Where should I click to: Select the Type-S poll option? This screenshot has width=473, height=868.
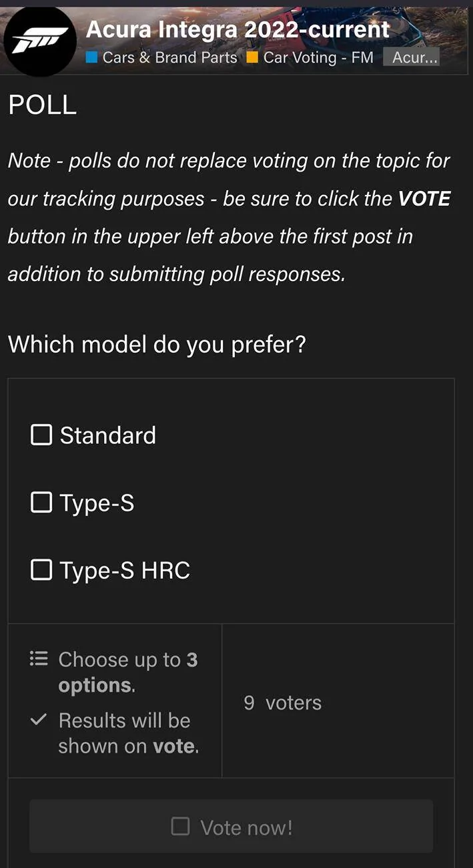[x=41, y=502]
